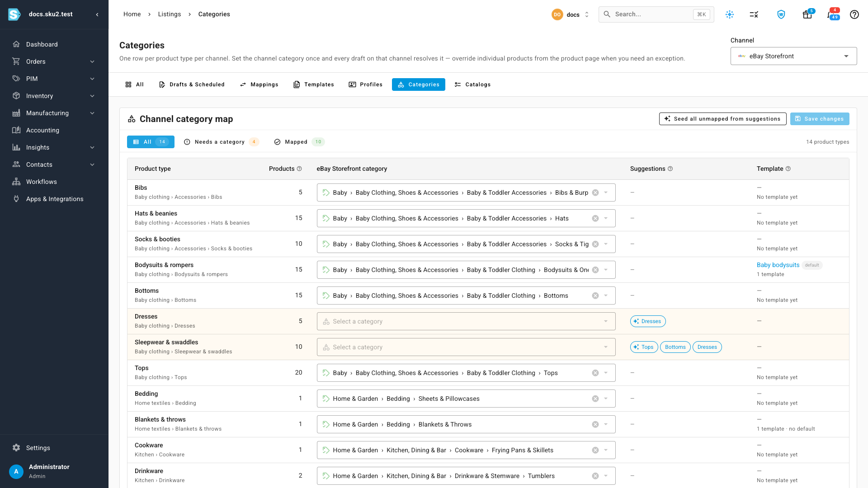Open the shield icon in the top bar

[781, 14]
